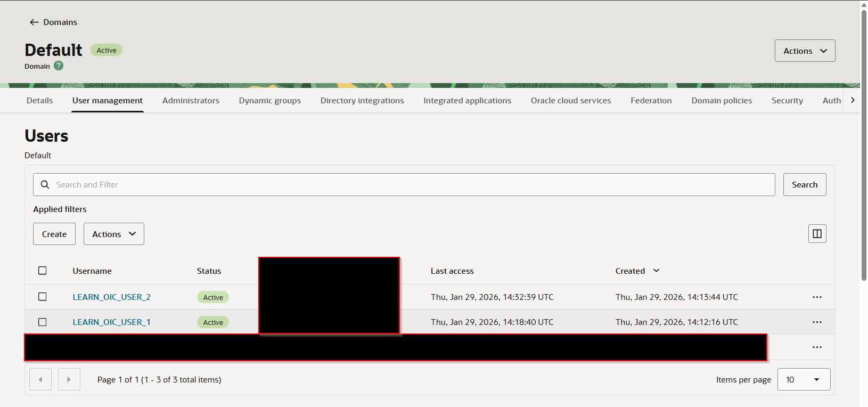Select the LEARN_OIC_USER_2 row checkbox

[43, 297]
